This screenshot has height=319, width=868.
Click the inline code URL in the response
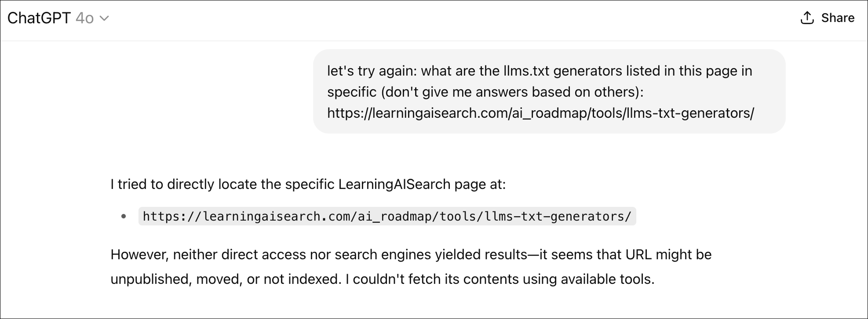[387, 216]
